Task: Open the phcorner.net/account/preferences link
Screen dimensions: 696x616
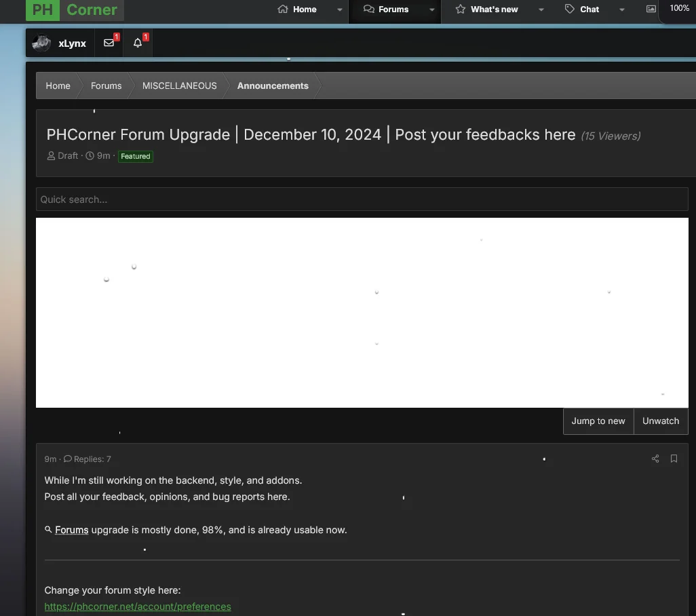Action: 138,607
